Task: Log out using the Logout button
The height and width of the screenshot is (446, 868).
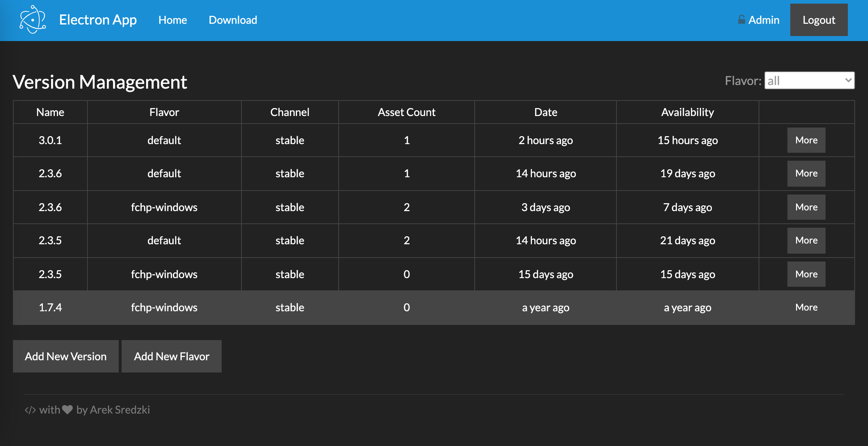Action: click(x=819, y=20)
